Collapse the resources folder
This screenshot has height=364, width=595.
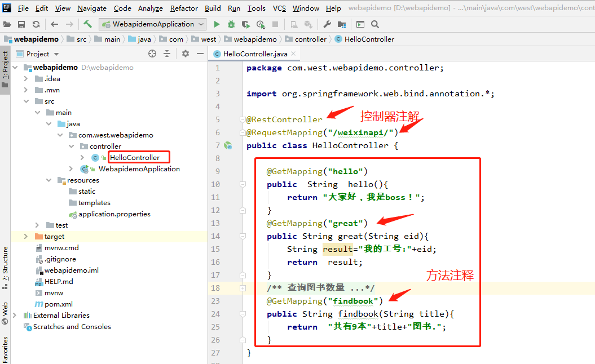(49, 180)
